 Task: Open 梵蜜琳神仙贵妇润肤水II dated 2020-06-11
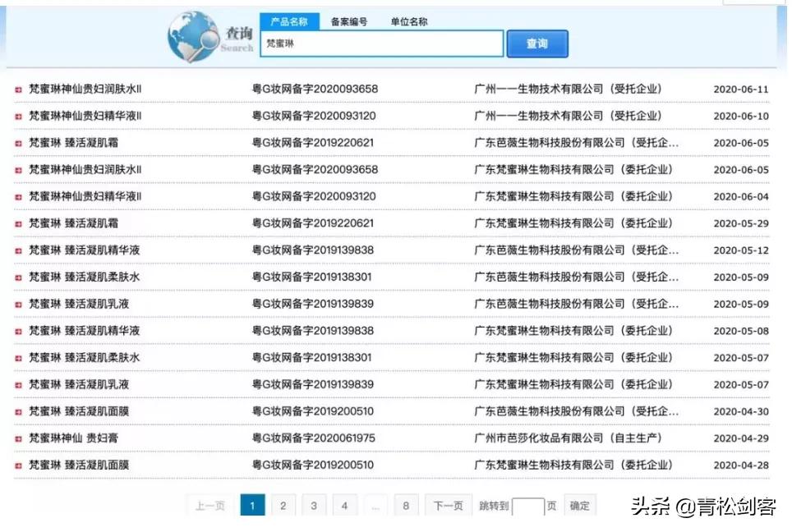pos(85,89)
